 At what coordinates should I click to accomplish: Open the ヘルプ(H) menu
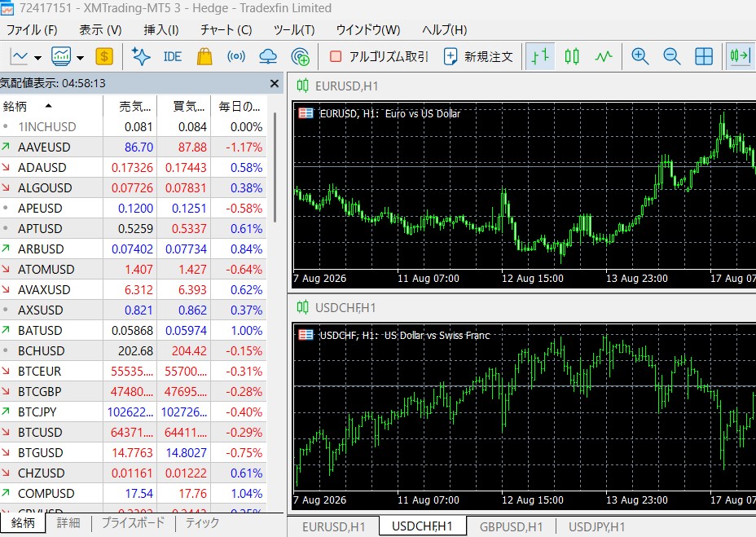click(x=445, y=30)
